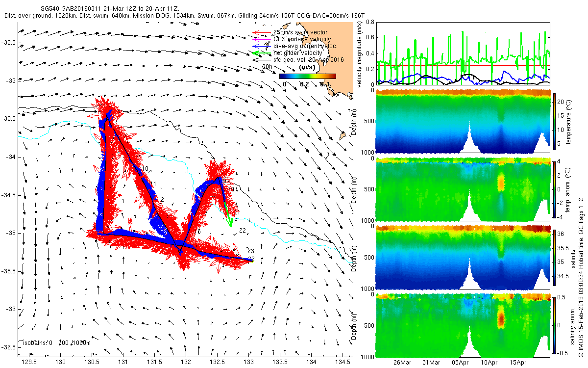This screenshot has height=368, width=588.
Task: Click the '15Apr' date tick label
Action: 518,363
